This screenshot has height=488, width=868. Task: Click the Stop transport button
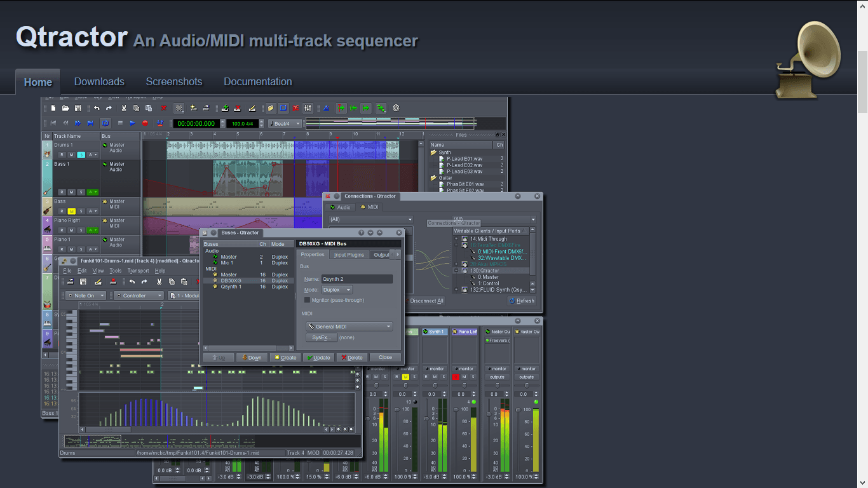click(120, 123)
